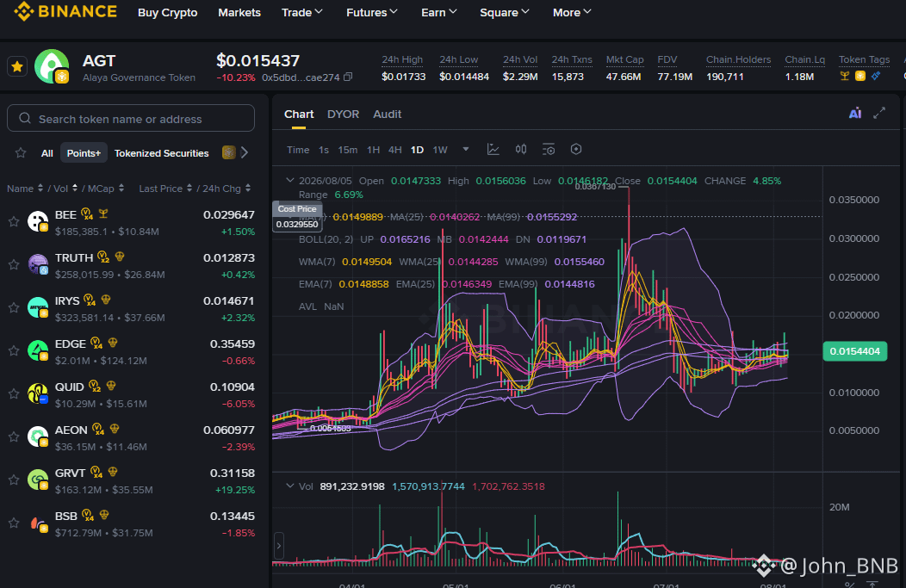The image size is (906, 588).
Task: Sort token list by Last Price
Action: click(x=165, y=189)
